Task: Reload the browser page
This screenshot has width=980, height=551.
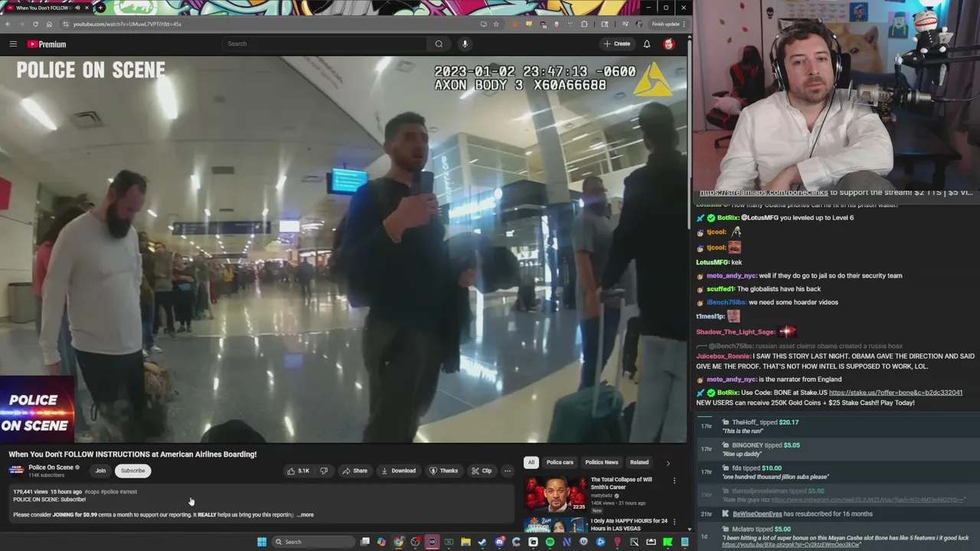Action: click(x=35, y=24)
